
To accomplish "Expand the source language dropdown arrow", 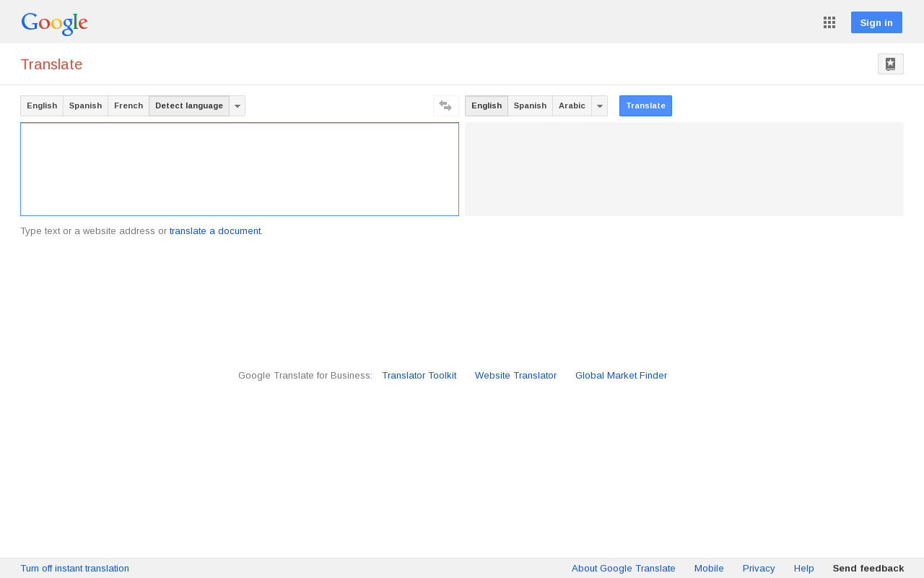I will pyautogui.click(x=237, y=105).
